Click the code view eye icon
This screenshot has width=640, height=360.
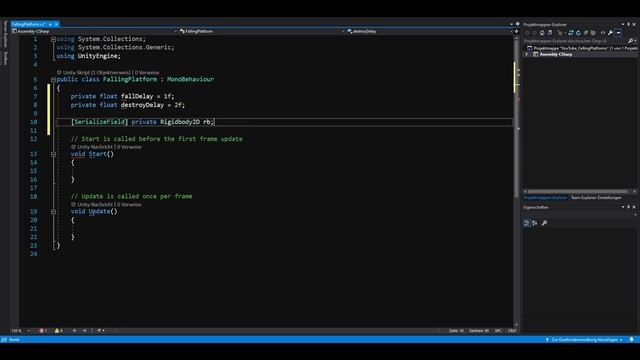click(603, 33)
